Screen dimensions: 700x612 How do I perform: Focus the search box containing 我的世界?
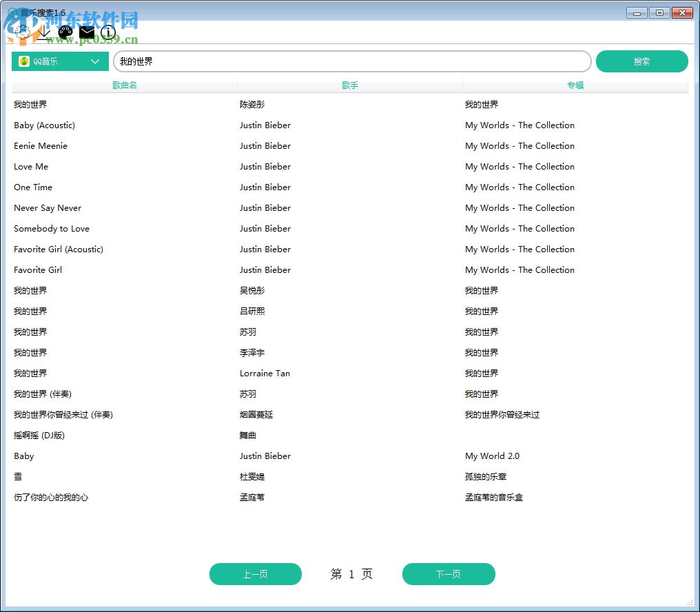(352, 61)
